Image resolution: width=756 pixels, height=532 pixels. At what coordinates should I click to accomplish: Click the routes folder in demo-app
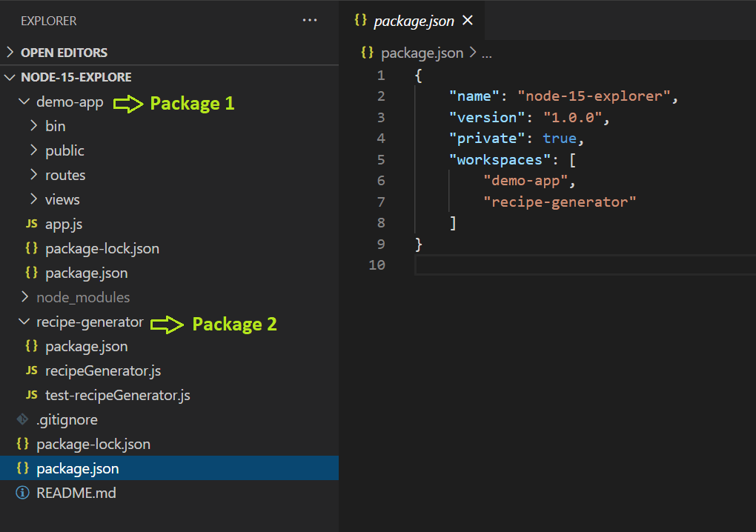point(67,175)
